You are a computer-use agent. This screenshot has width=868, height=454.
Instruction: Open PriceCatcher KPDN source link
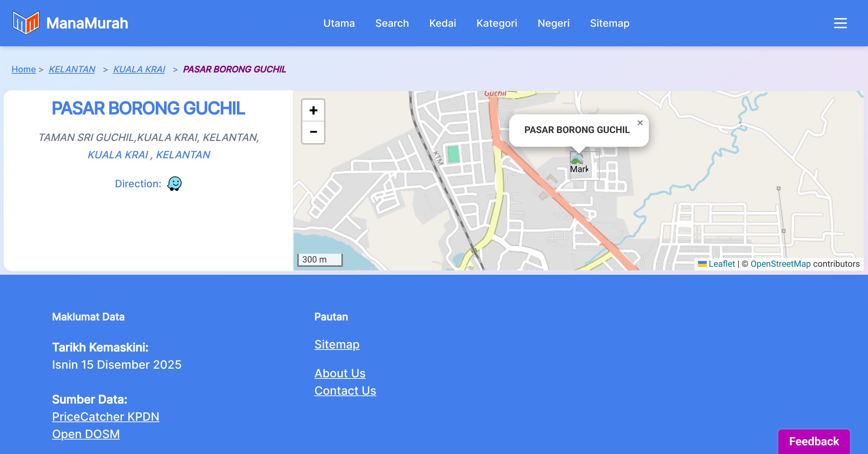tap(106, 417)
